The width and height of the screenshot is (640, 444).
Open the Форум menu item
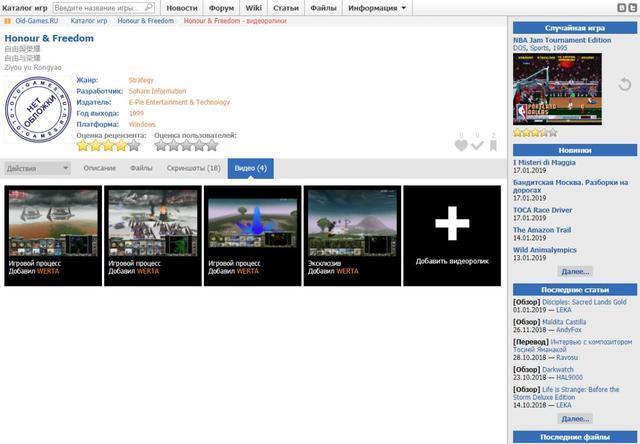tap(221, 8)
